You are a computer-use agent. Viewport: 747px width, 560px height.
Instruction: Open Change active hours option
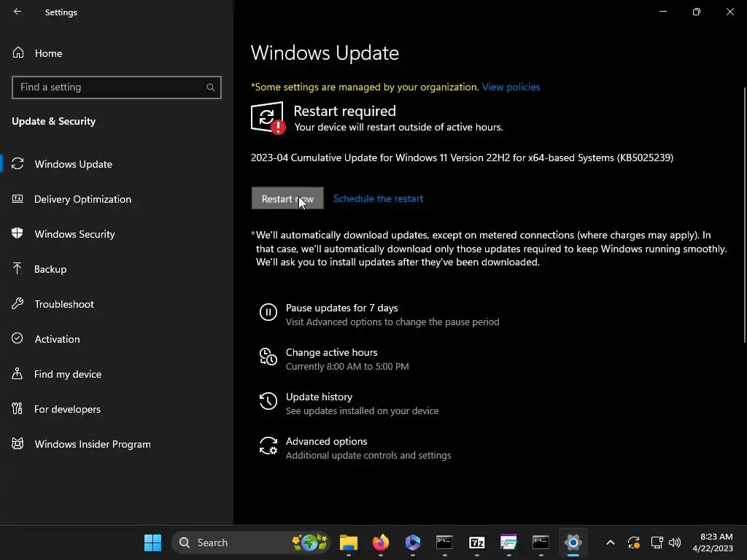332,352
